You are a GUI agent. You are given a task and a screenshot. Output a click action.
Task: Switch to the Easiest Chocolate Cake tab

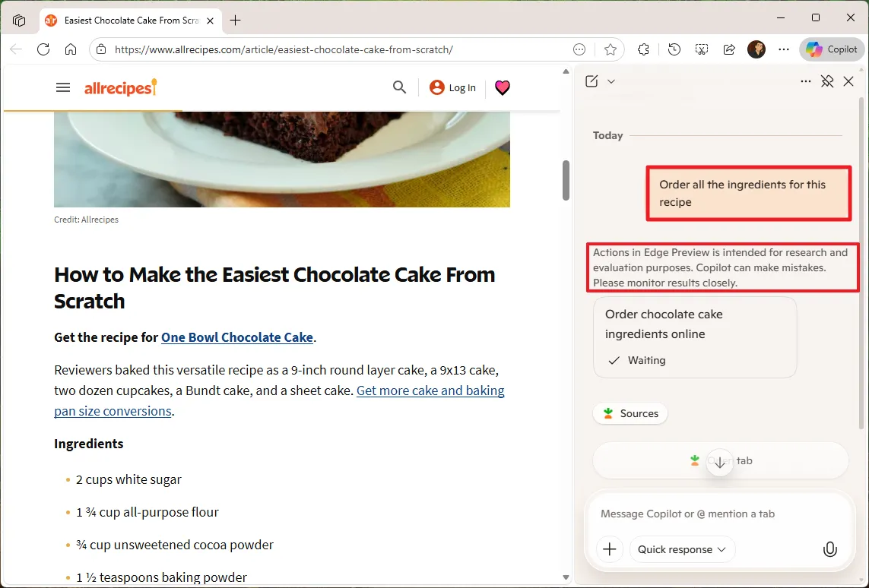point(129,21)
